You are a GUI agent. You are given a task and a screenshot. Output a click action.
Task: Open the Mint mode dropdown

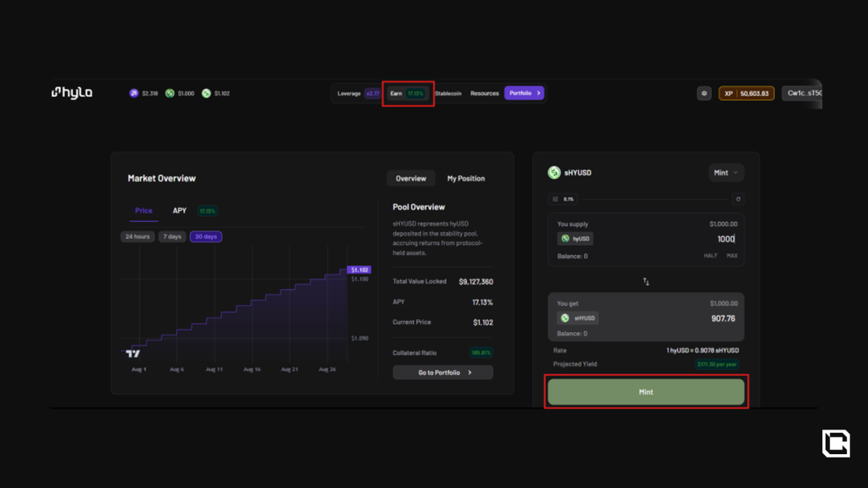[x=726, y=173]
